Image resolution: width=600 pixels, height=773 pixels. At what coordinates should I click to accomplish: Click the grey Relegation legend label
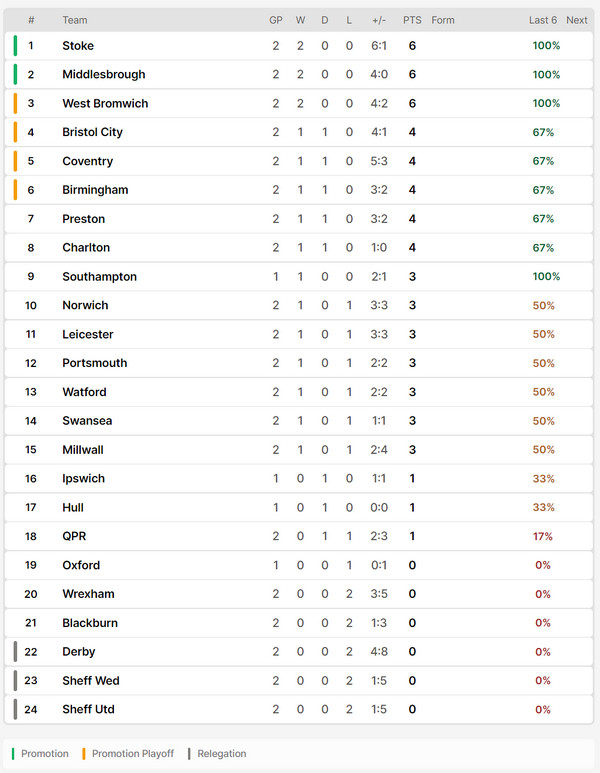[x=222, y=753]
